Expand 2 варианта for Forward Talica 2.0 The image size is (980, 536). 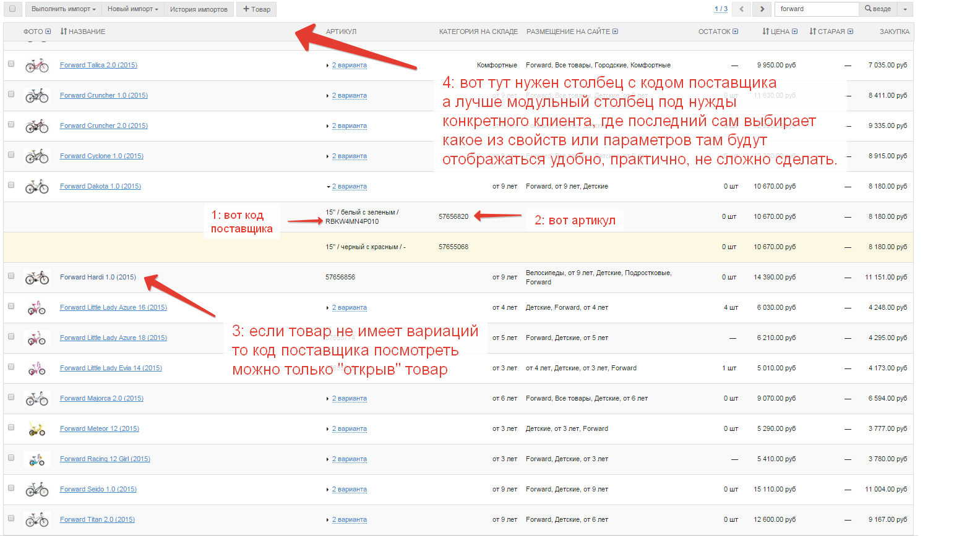point(349,66)
